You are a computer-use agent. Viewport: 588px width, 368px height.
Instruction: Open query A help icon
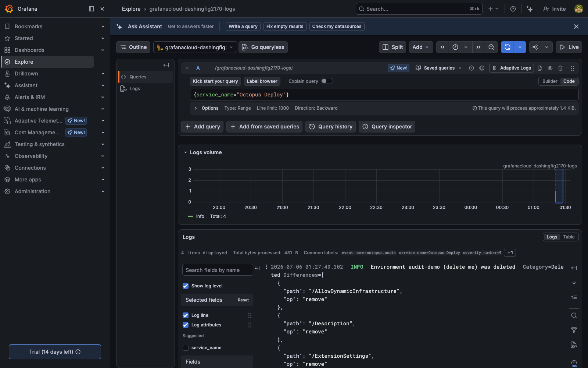click(x=472, y=68)
